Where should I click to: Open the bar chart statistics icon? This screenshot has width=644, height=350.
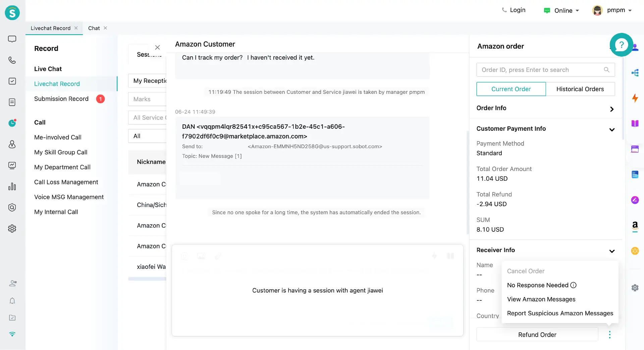pos(12,186)
